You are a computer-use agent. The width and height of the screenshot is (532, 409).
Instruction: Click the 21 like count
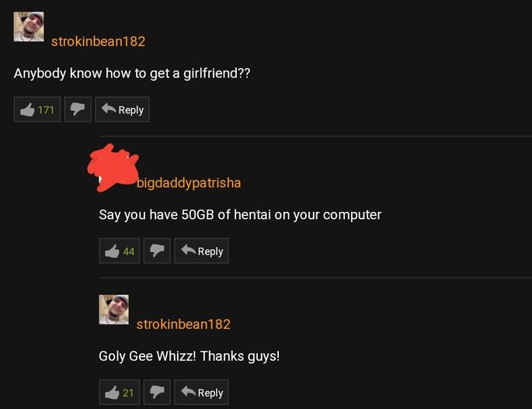(x=128, y=393)
